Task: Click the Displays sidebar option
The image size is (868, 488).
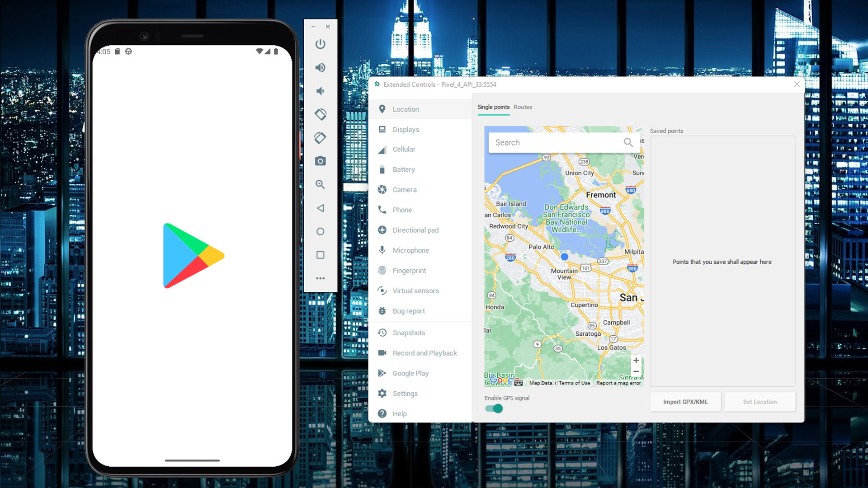Action: tap(406, 129)
